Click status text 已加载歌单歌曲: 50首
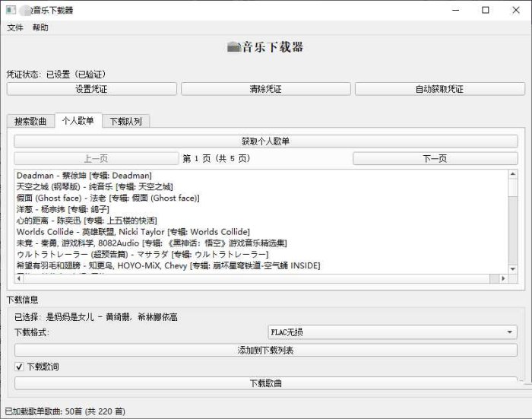This screenshot has width=532, height=419. tap(65, 411)
